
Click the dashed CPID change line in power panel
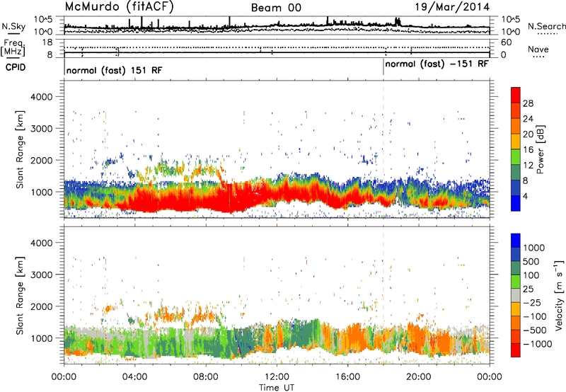[383, 149]
